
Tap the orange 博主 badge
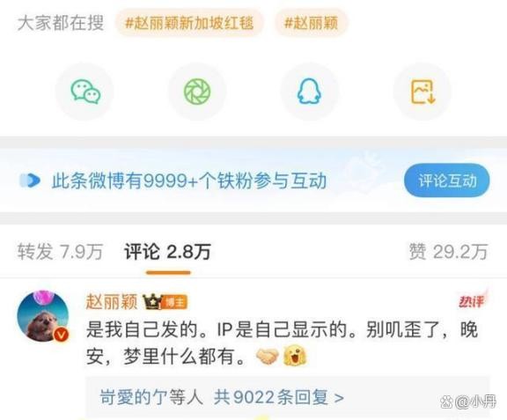click(174, 302)
